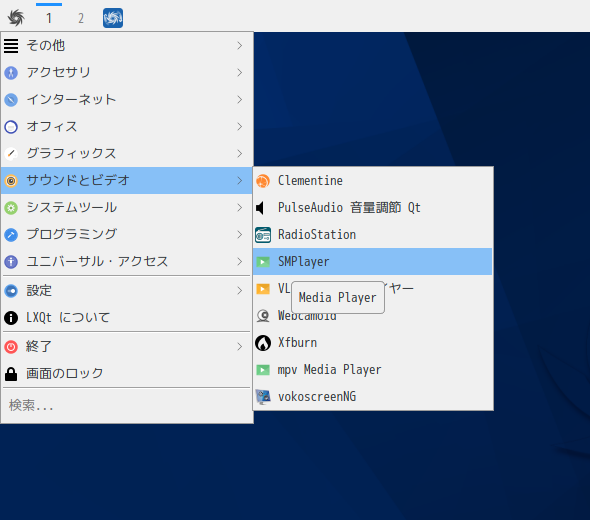Expand オフィス submenu arrow
Screen dimensions: 590x520
tap(240, 127)
